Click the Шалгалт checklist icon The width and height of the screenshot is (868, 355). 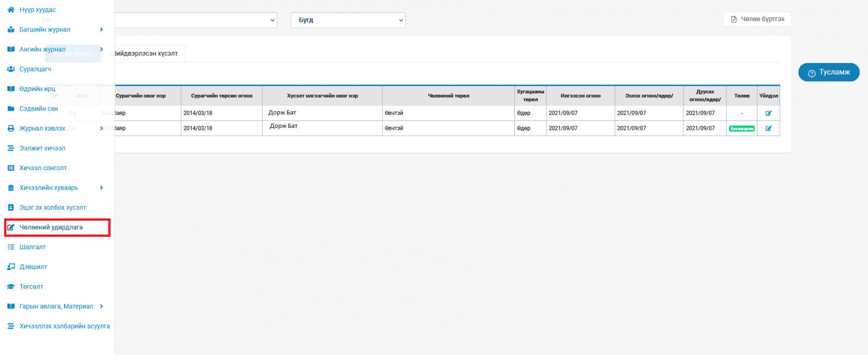point(11,247)
